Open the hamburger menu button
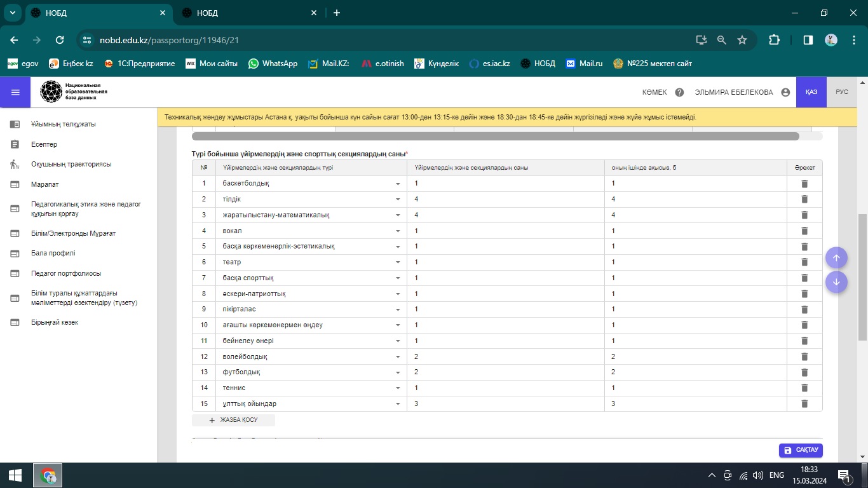868x488 pixels. (16, 92)
